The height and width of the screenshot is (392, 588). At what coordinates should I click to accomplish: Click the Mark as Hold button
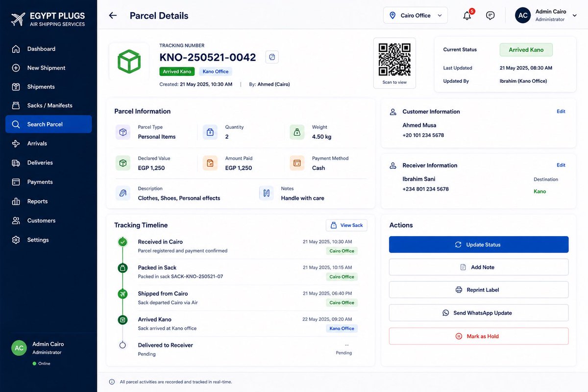(479, 336)
